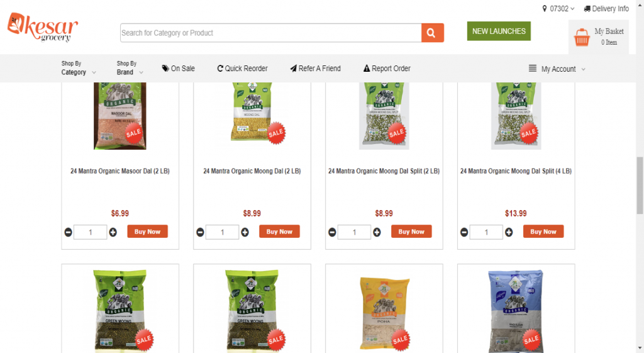Open Refer A Friend link
The height and width of the screenshot is (353, 644).
pos(316,69)
